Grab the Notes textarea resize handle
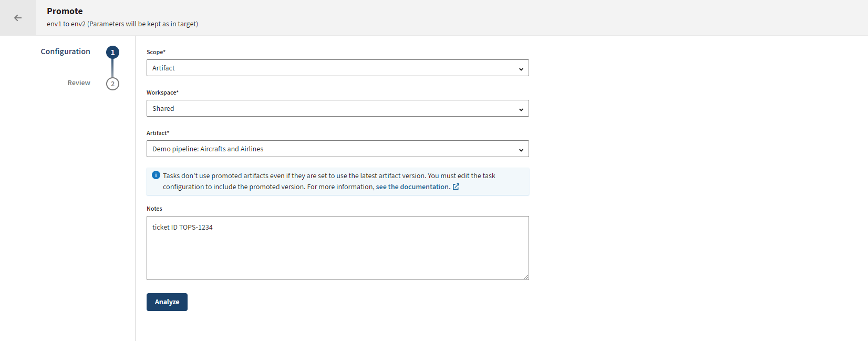 coord(526,277)
